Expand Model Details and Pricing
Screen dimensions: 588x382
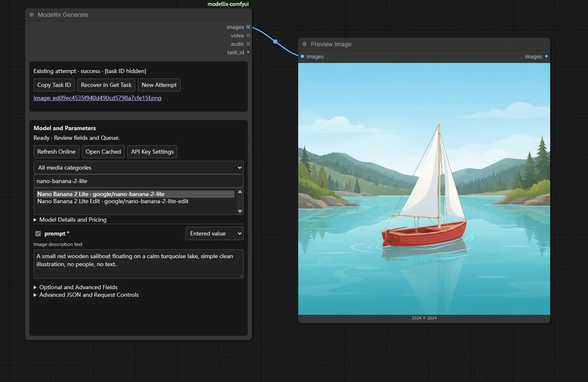(70, 220)
